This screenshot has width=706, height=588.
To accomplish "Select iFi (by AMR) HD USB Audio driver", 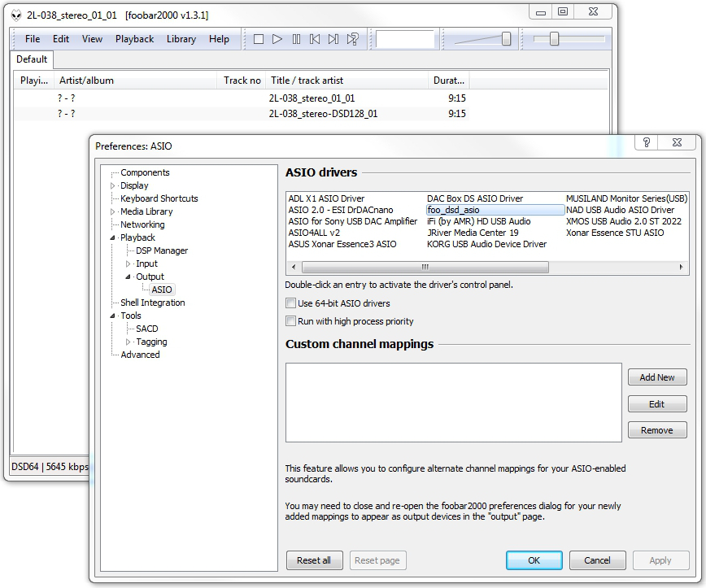I will pos(478,221).
